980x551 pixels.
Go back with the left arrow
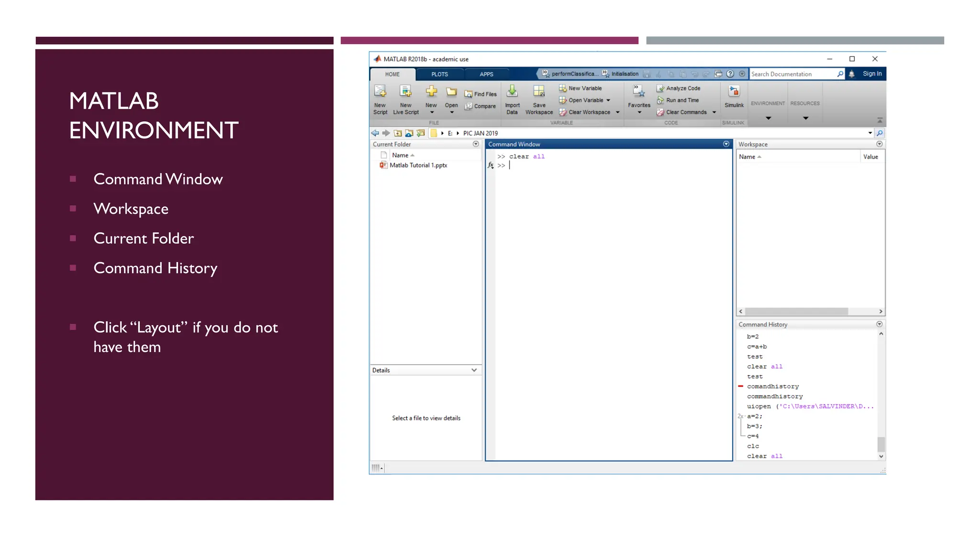pos(375,133)
